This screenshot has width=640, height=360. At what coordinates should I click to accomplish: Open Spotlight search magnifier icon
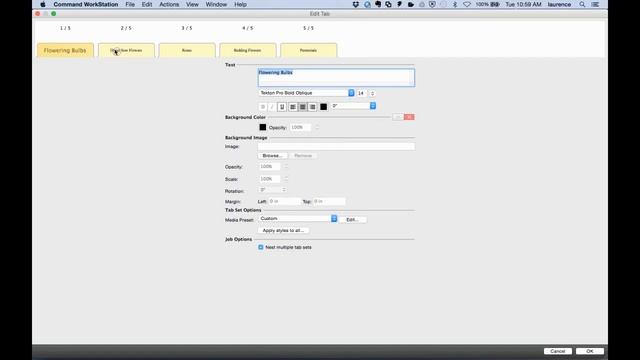click(x=582, y=4)
